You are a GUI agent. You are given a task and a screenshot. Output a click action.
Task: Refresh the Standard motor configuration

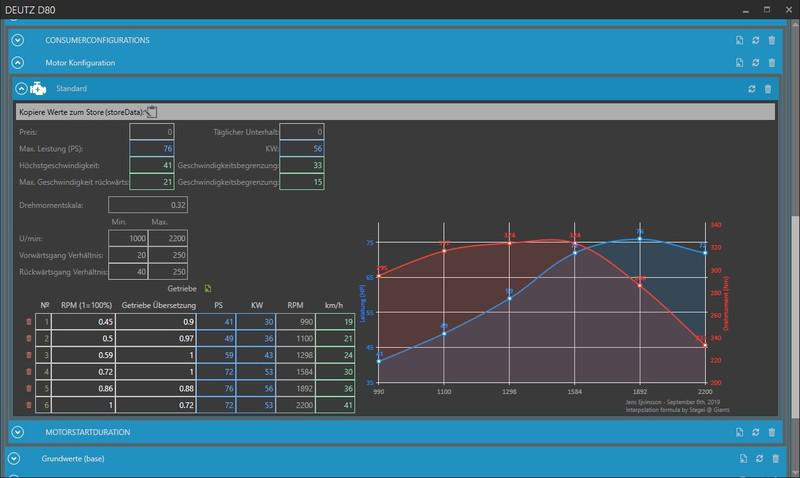751,89
